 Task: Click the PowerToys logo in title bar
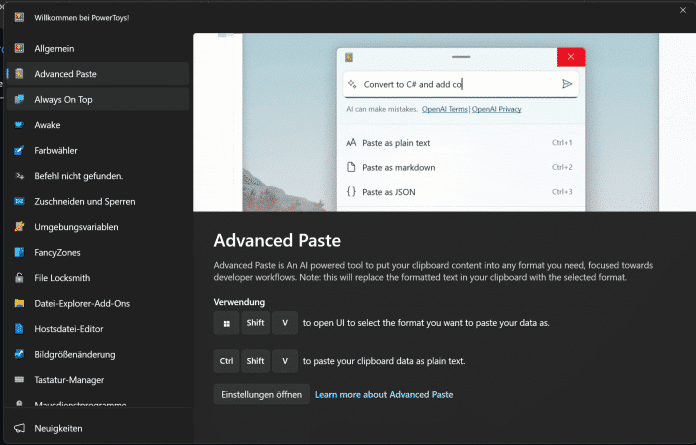[19, 17]
